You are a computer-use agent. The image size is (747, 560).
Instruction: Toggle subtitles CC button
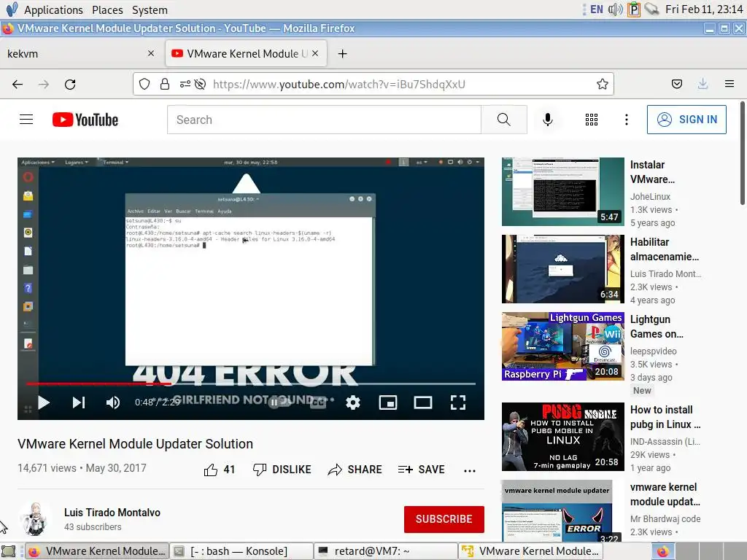pyautogui.click(x=318, y=402)
